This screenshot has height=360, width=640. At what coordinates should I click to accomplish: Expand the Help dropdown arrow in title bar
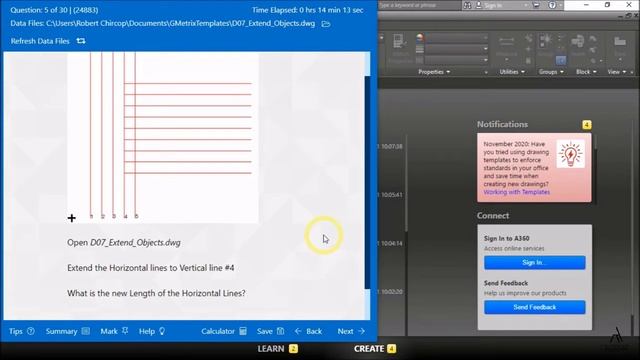[561, 5]
